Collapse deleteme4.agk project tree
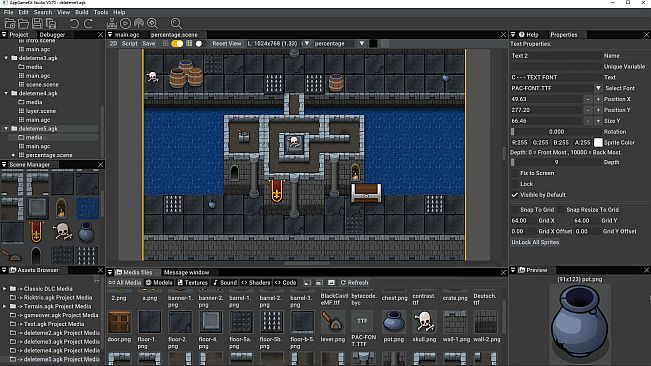The image size is (651, 366). pos(6,93)
